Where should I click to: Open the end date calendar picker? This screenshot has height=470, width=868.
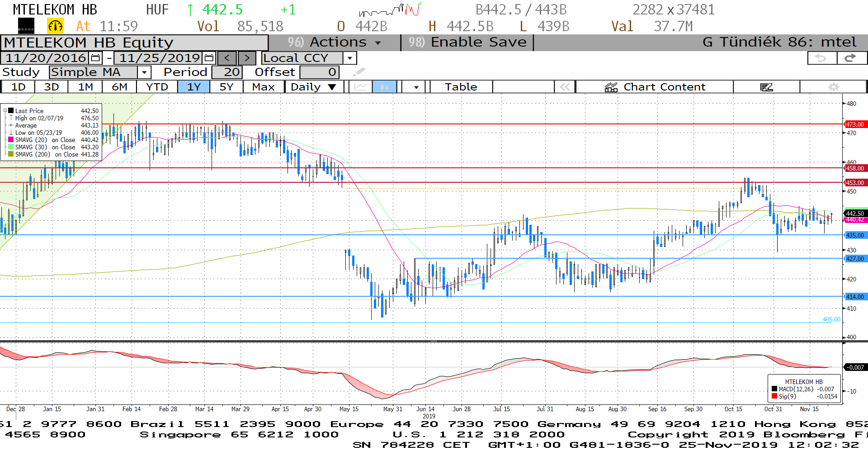pyautogui.click(x=209, y=58)
